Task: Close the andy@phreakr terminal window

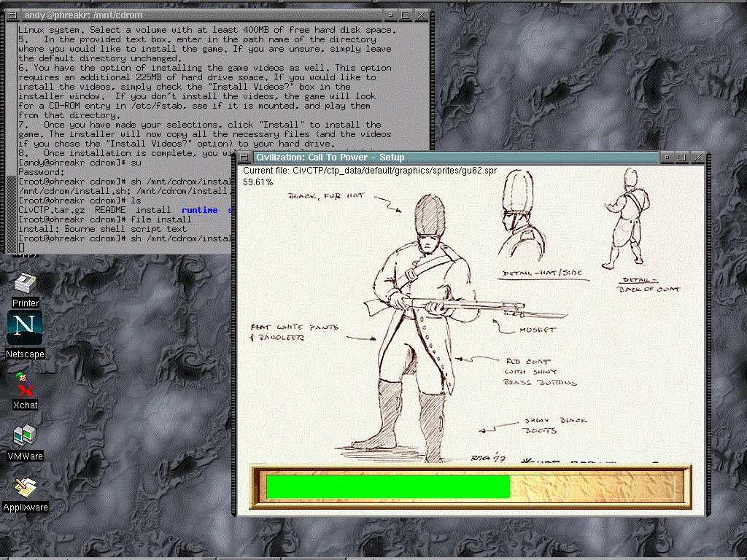Action: click(422, 15)
